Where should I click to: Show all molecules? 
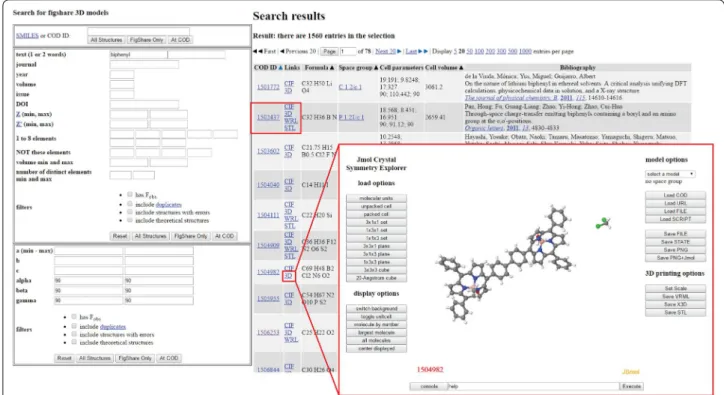click(376, 340)
